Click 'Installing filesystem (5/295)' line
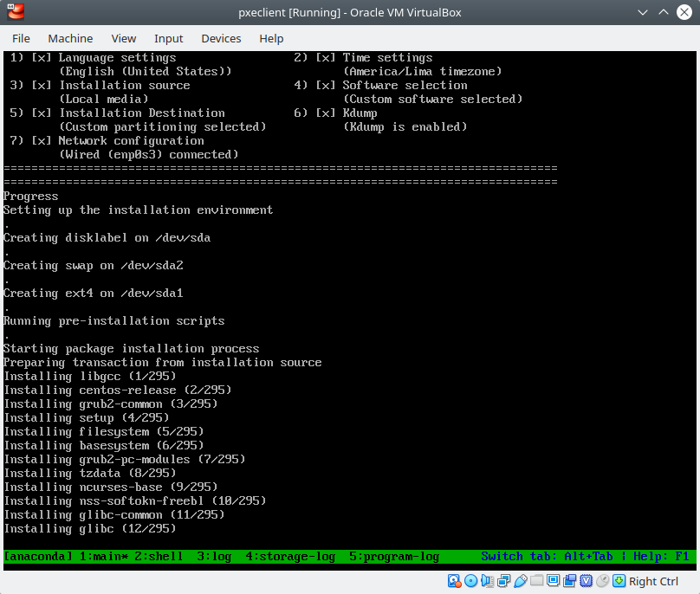The height and width of the screenshot is (594, 700). (x=104, y=431)
